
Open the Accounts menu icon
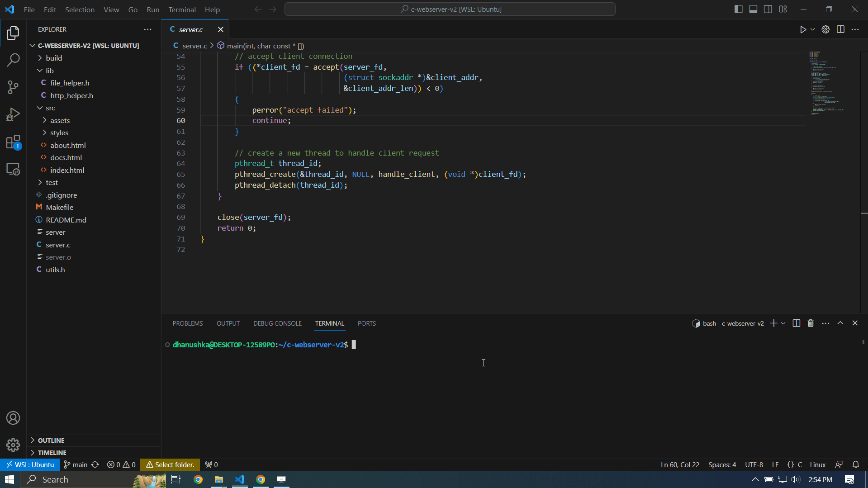tap(13, 418)
